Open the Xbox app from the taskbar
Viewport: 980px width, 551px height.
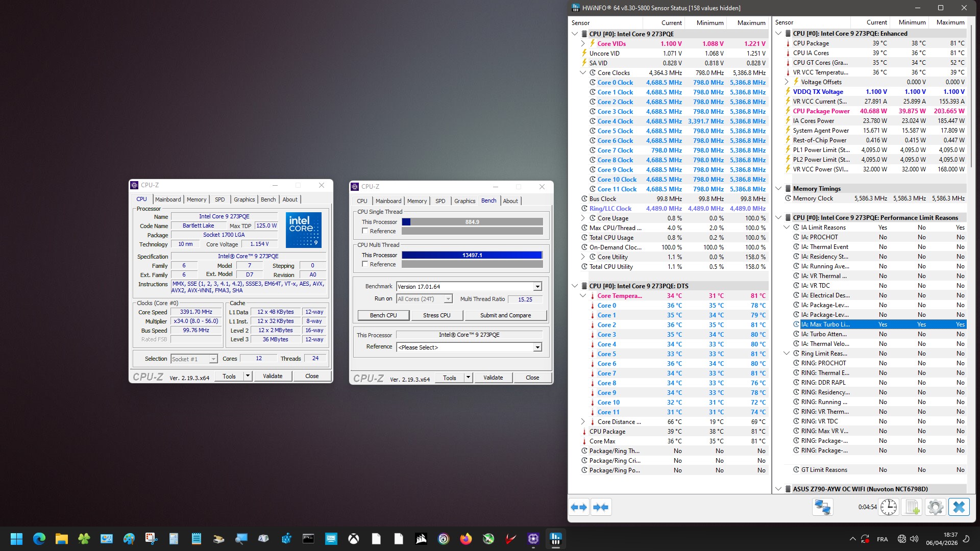(x=353, y=539)
